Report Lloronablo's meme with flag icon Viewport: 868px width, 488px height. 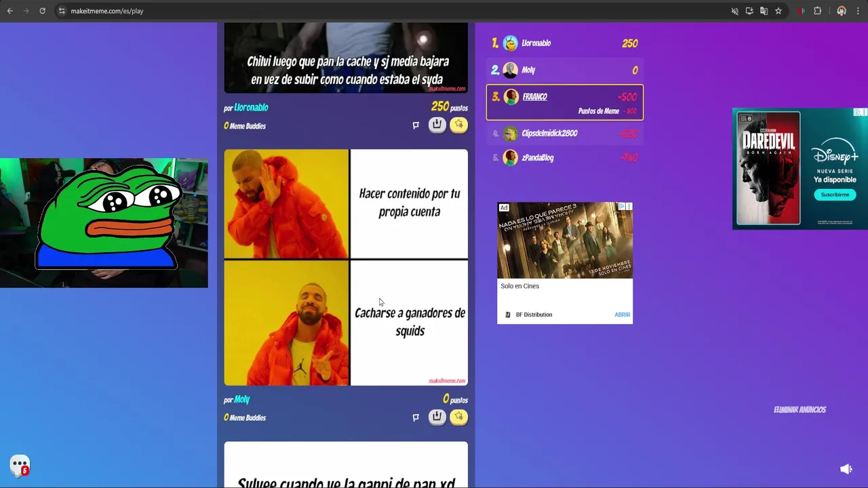(416, 125)
